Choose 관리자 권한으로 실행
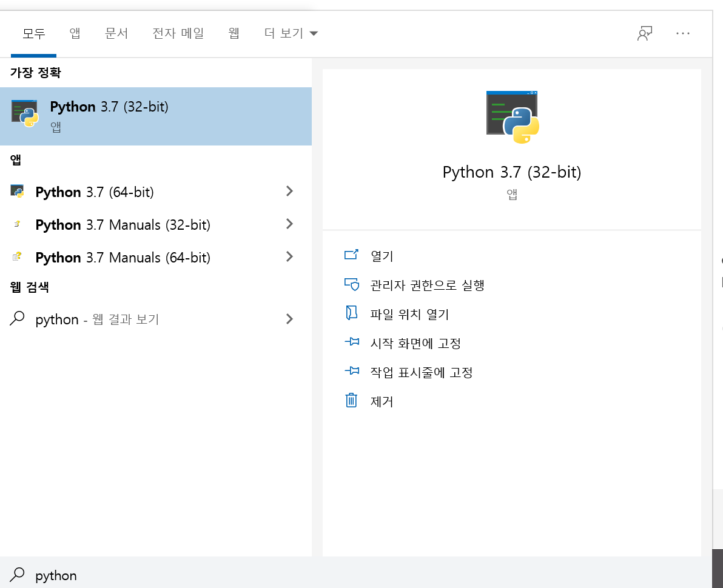The height and width of the screenshot is (588, 723). 427,285
